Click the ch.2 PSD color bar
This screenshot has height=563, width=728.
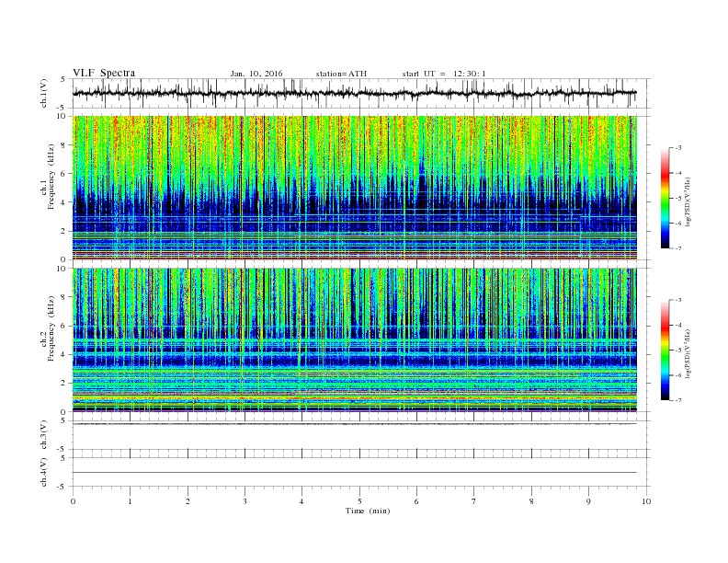coord(665,350)
